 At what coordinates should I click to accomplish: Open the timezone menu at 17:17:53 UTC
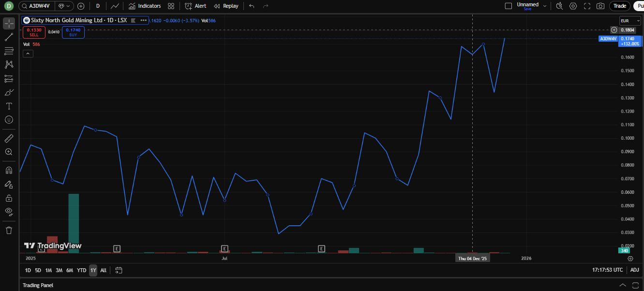[608, 270]
